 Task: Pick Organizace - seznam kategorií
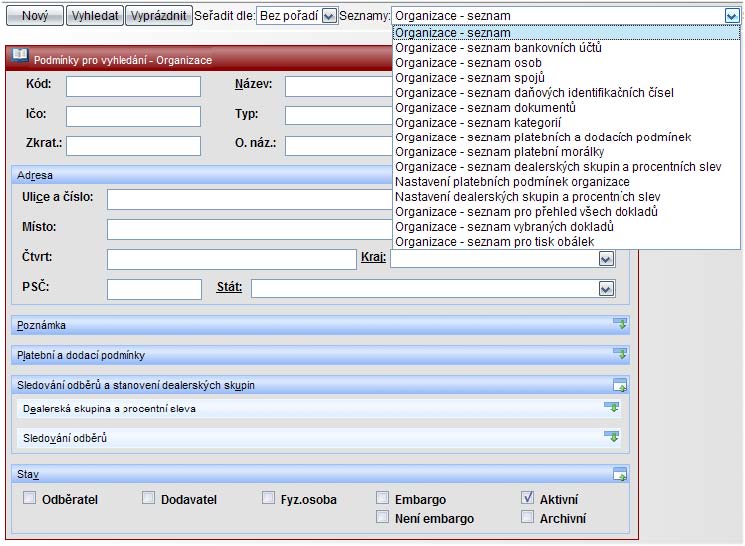point(566,123)
